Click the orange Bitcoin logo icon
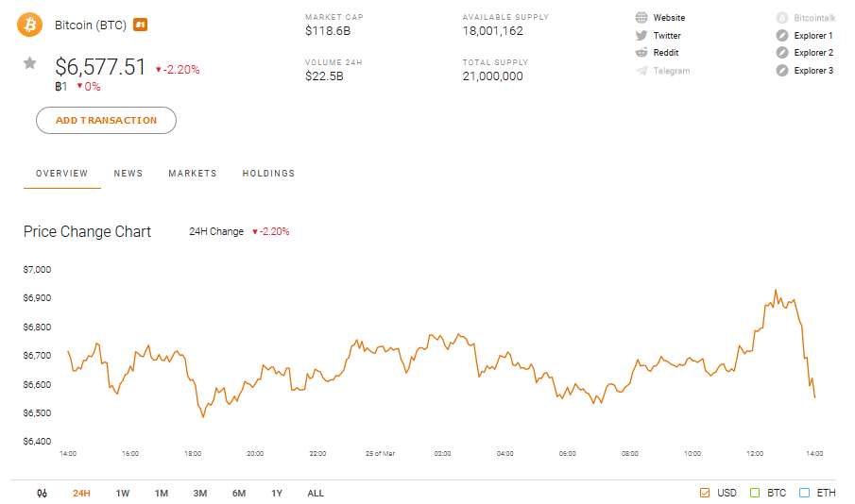Screen dimensions: 855x504 pyautogui.click(x=30, y=25)
